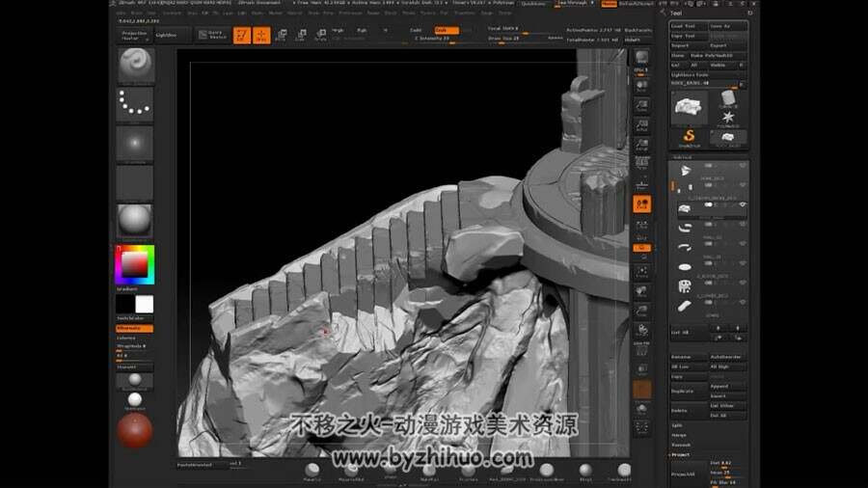Click the Frame icon on right shelf
The image size is (868, 488).
click(x=641, y=272)
